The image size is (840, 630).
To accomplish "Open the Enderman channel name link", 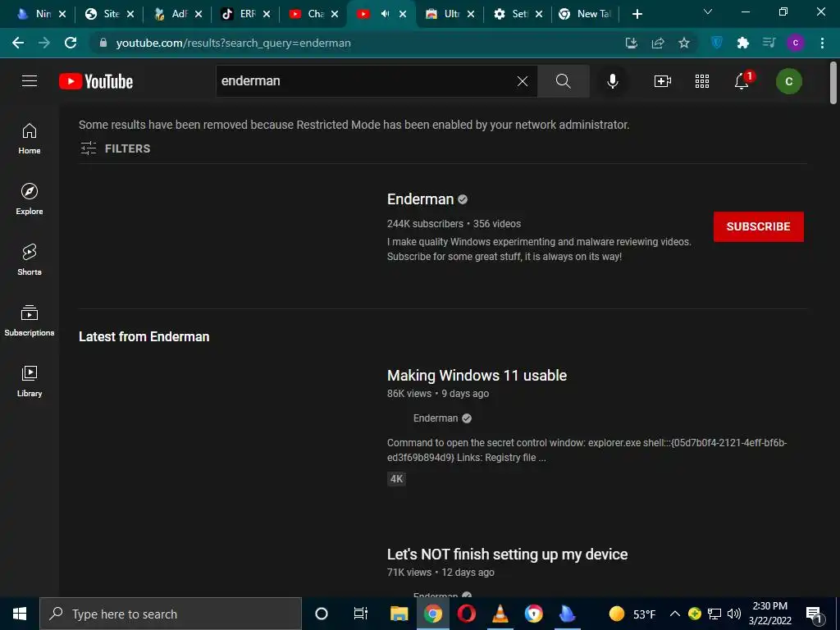I will (x=421, y=199).
